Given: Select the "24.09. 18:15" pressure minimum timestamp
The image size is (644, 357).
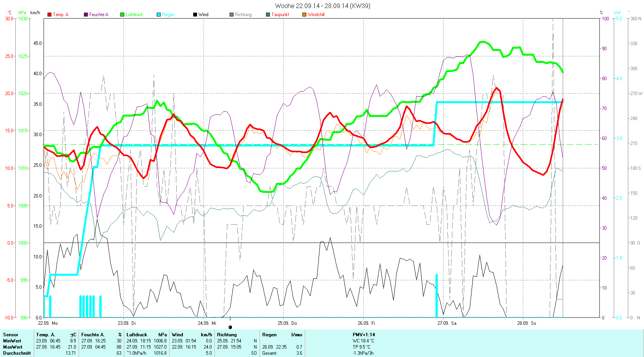Looking at the screenshot, I should click(x=139, y=341).
